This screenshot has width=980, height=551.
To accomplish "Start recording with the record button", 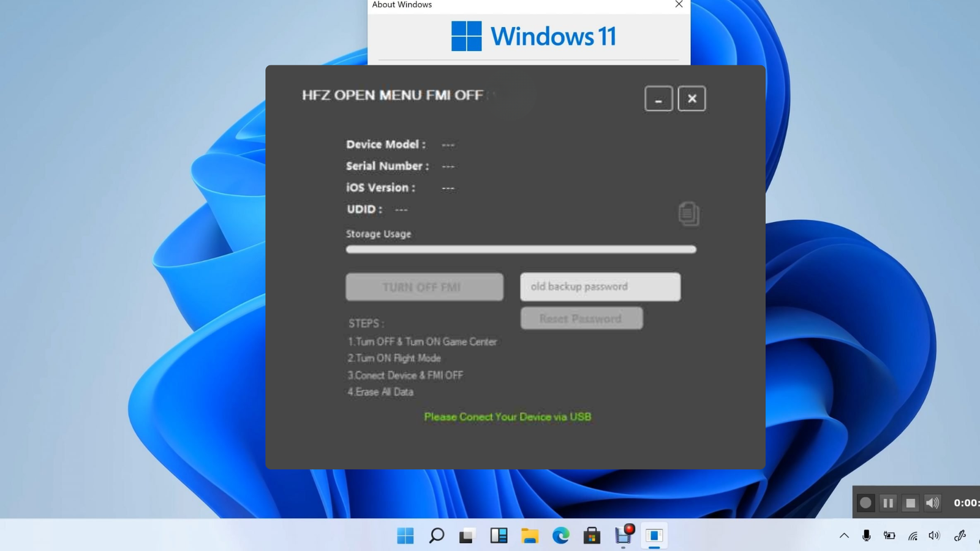I will pos(865,503).
